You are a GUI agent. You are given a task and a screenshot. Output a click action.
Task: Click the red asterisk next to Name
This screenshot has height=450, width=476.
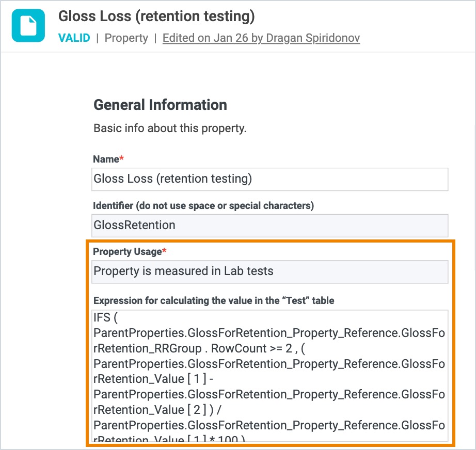click(122, 159)
